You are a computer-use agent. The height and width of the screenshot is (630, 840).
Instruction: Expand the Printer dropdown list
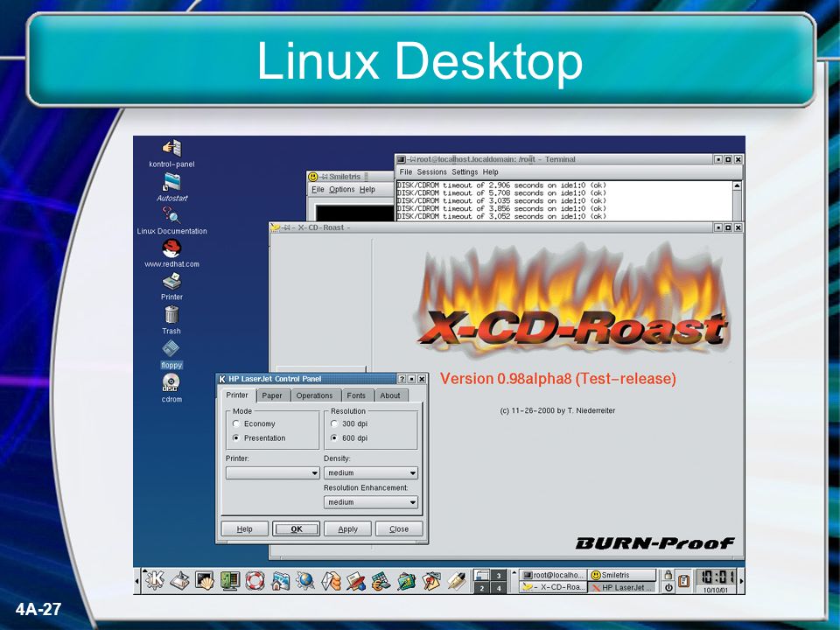(x=272, y=473)
